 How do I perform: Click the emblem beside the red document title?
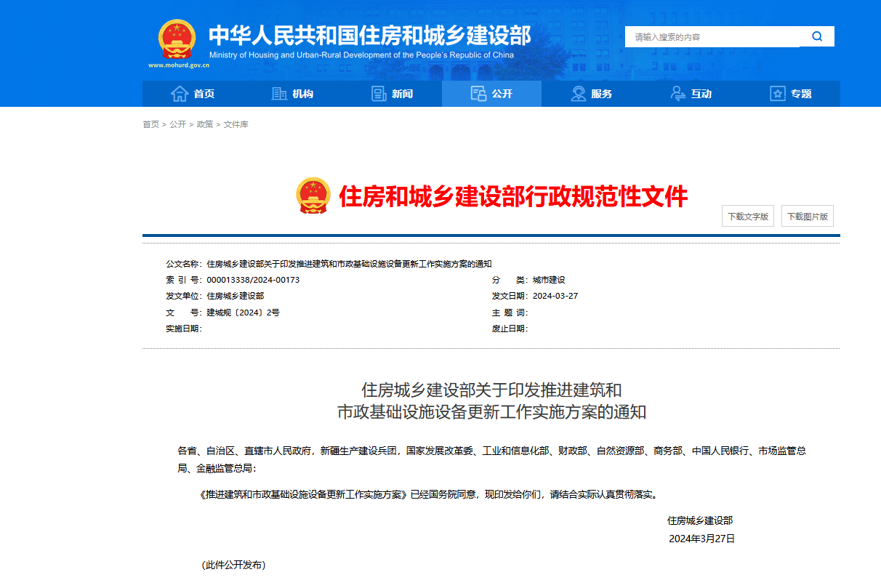[x=313, y=196]
